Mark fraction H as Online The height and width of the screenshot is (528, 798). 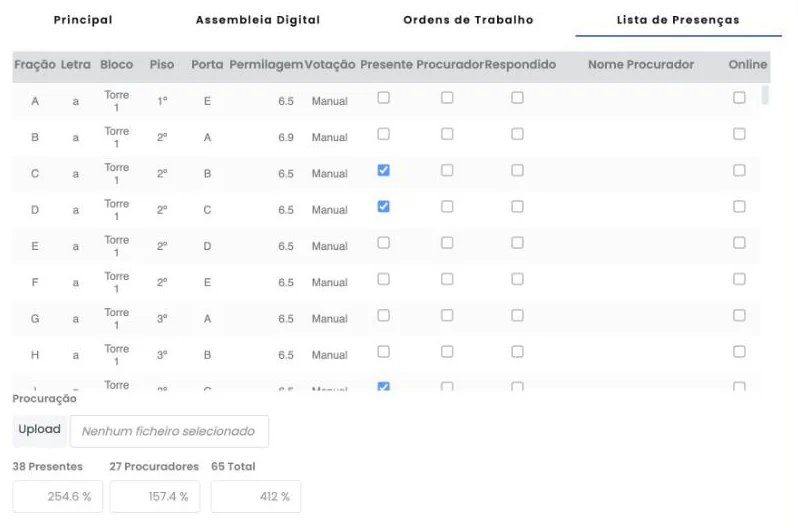point(739,352)
